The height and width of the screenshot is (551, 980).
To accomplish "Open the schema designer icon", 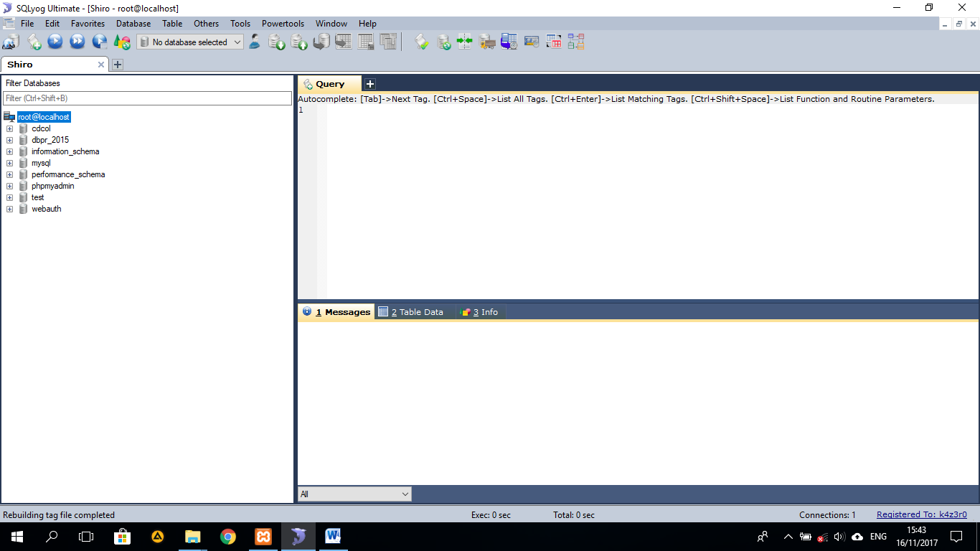I will [x=576, y=42].
